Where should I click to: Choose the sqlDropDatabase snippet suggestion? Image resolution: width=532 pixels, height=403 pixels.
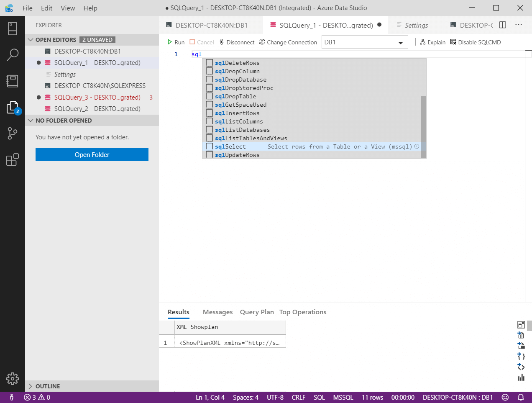point(312,80)
